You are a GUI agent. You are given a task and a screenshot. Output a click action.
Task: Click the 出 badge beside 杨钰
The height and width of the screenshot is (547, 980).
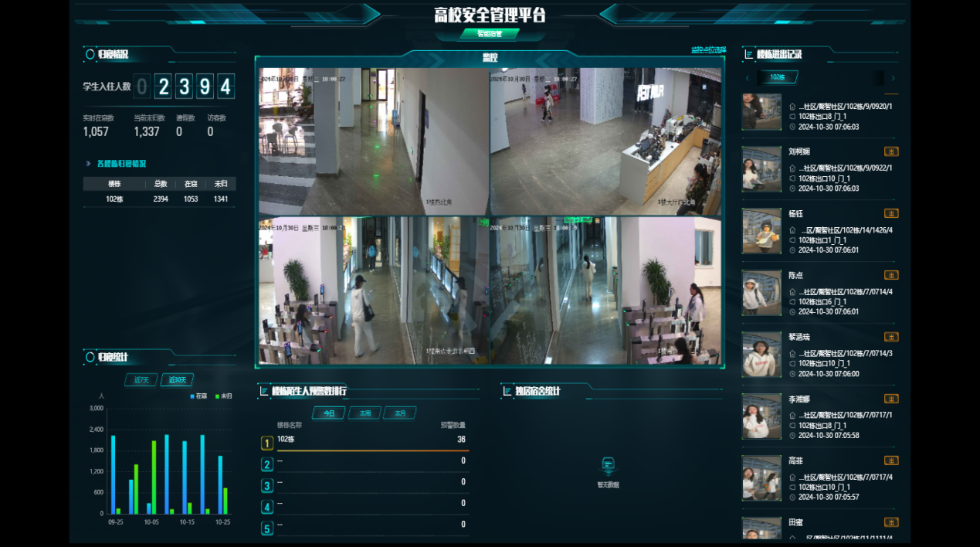(891, 213)
